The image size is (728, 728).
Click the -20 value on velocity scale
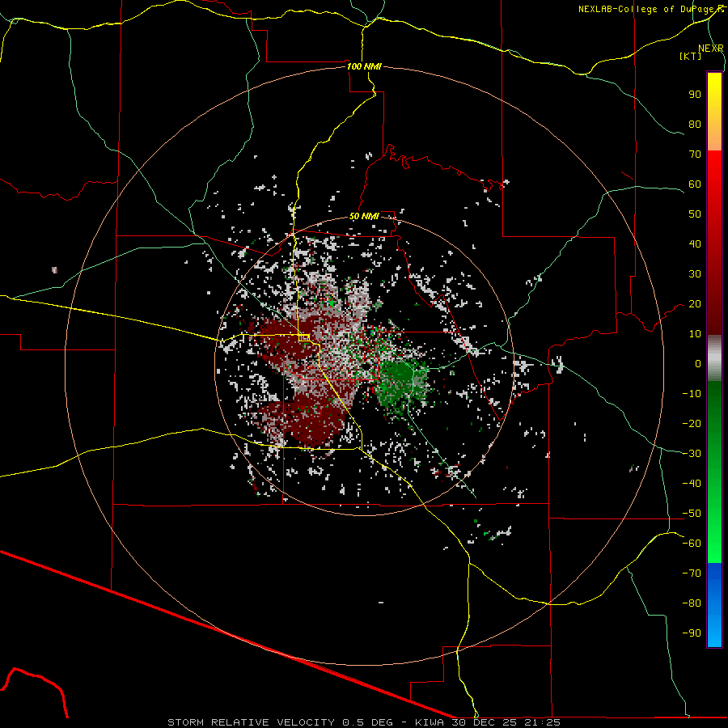[x=692, y=424]
